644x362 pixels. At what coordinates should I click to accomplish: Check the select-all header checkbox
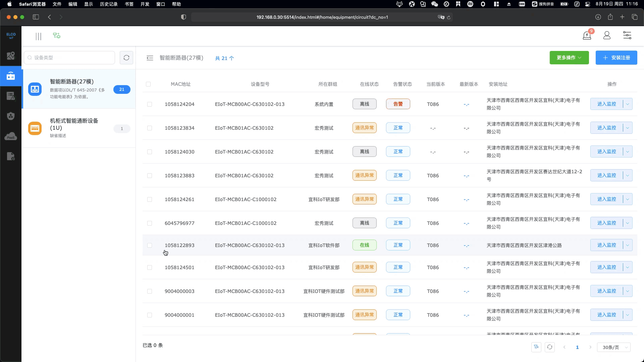148,84
